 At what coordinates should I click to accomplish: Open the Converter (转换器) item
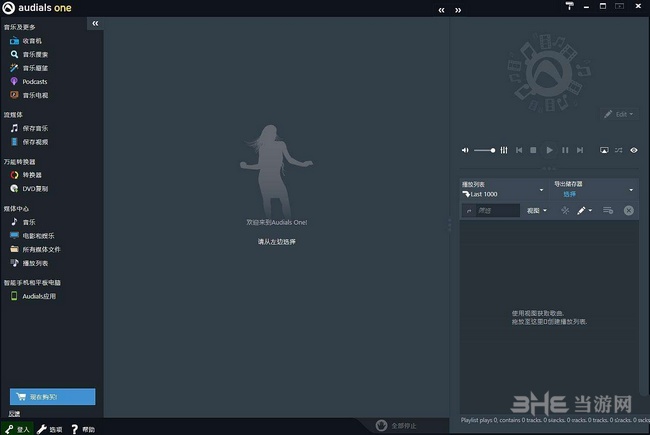(26, 175)
